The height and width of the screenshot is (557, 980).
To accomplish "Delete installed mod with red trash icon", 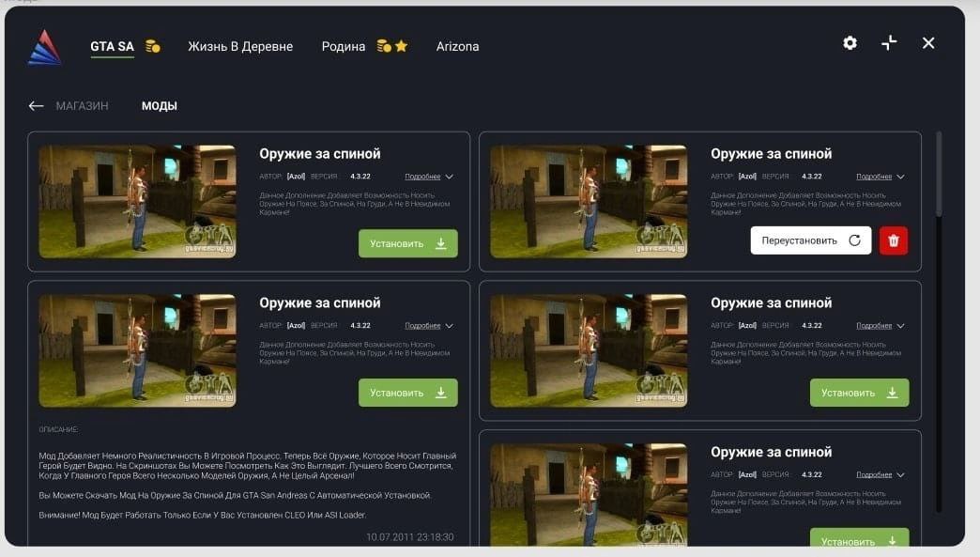I will point(893,240).
